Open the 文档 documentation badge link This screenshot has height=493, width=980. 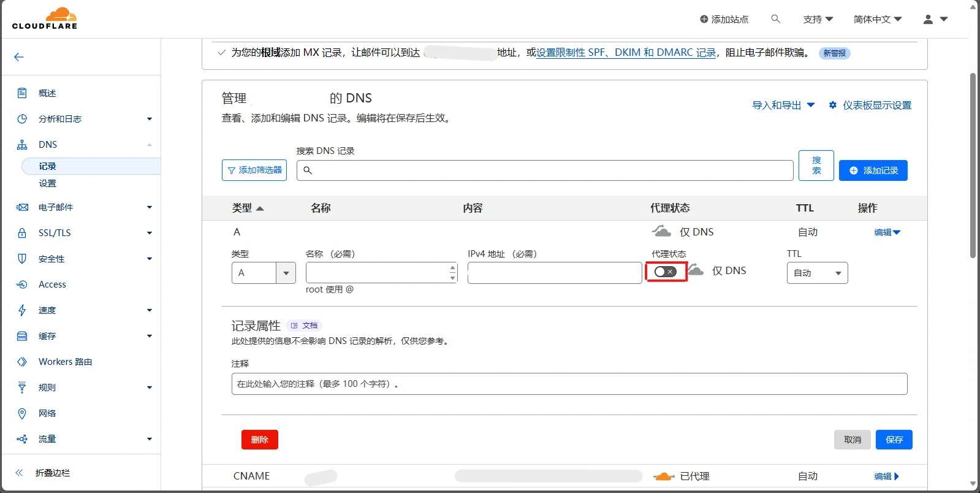tap(304, 326)
